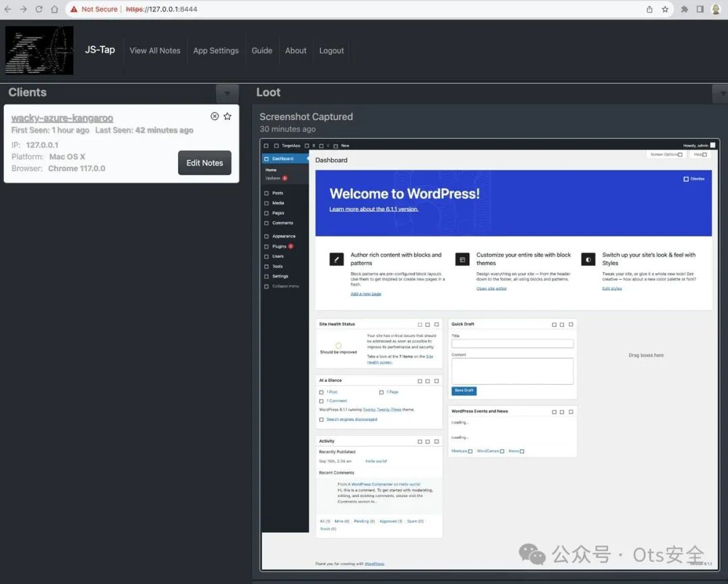
Task: Go back in the browser
Action: coord(8,9)
